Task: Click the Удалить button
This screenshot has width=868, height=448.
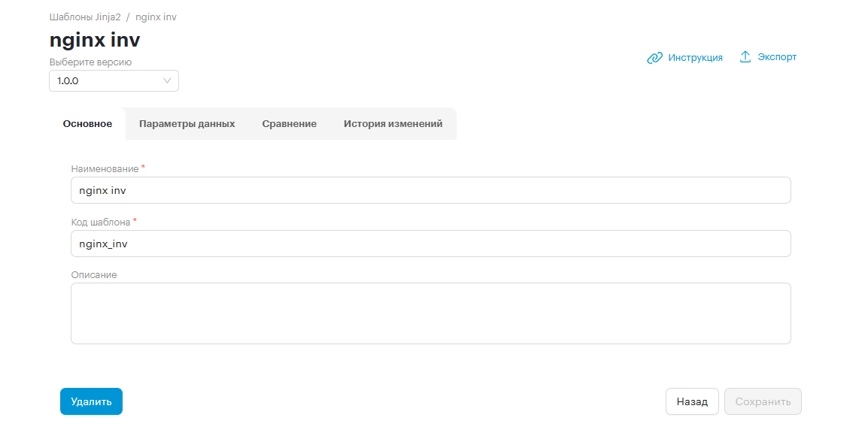Action: click(91, 401)
